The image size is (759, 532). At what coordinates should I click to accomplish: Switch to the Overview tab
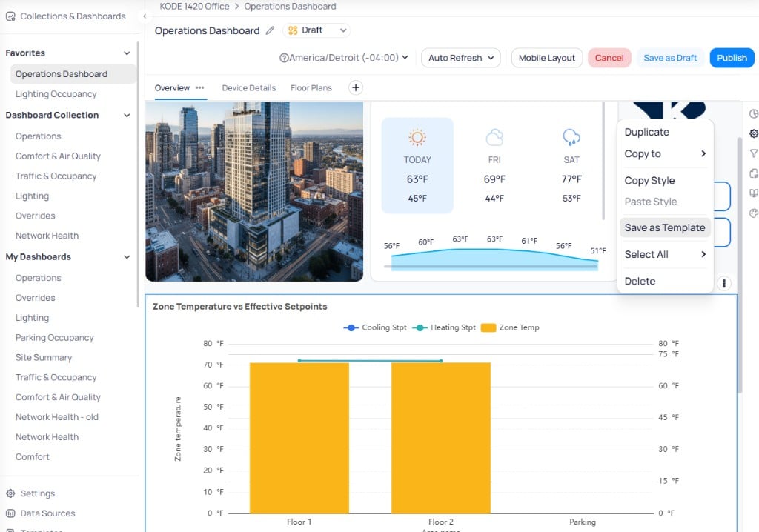pos(172,87)
